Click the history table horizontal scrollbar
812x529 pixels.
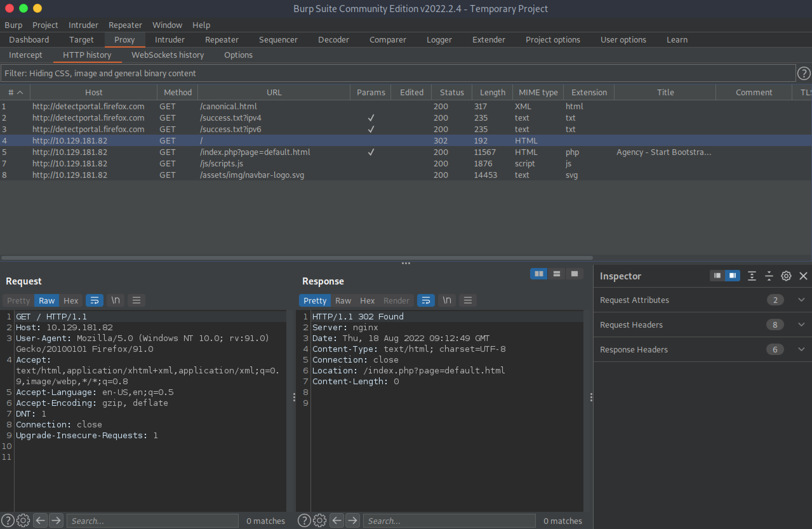click(x=297, y=258)
